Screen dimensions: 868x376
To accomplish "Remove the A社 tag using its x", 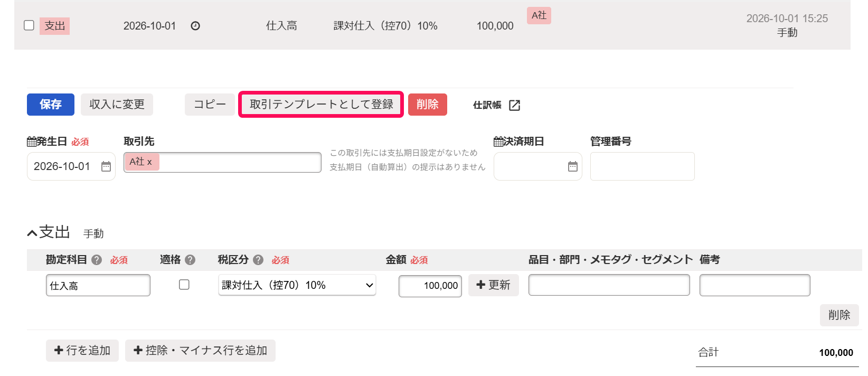I will coord(149,162).
